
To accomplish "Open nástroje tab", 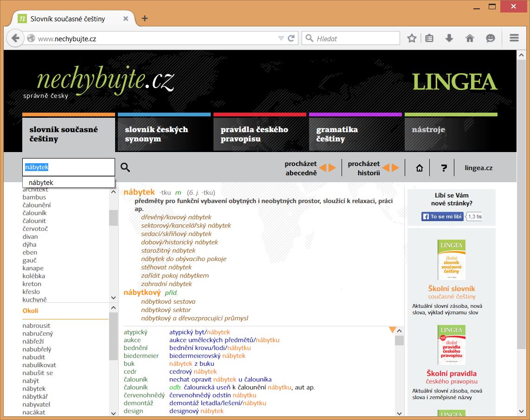I will [451, 134].
